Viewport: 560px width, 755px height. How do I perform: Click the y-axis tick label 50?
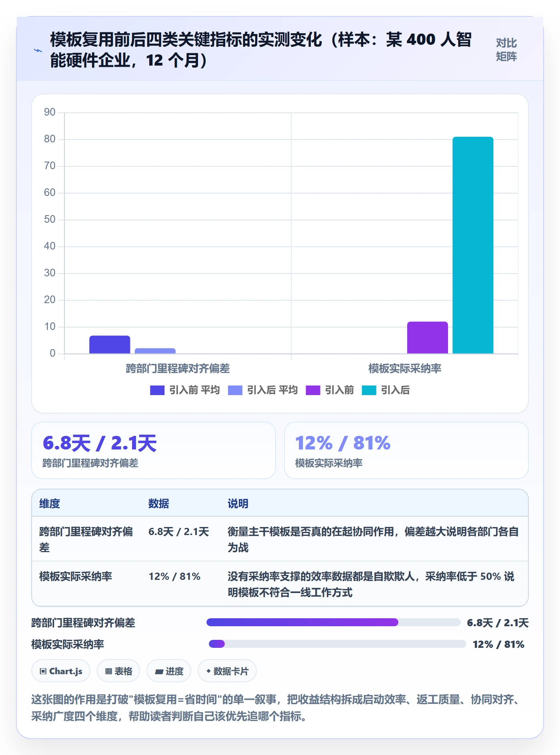[x=50, y=220]
